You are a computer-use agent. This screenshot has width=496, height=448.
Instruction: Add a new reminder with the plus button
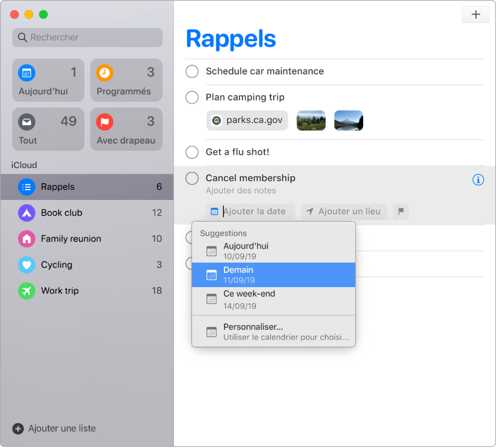tap(475, 14)
